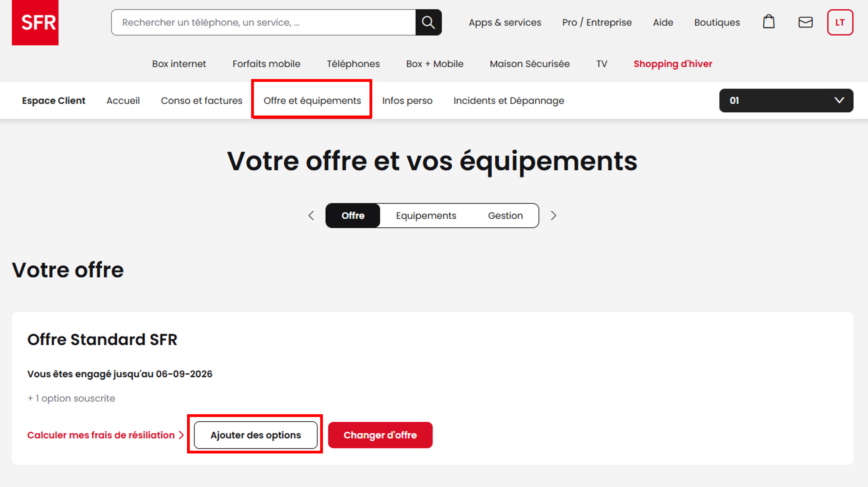Go to Infos perso
This screenshot has width=868, height=487.
pos(407,100)
